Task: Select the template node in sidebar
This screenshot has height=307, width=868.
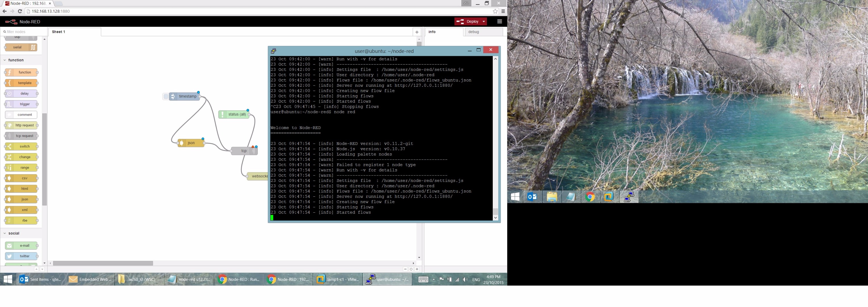Action: coord(24,82)
